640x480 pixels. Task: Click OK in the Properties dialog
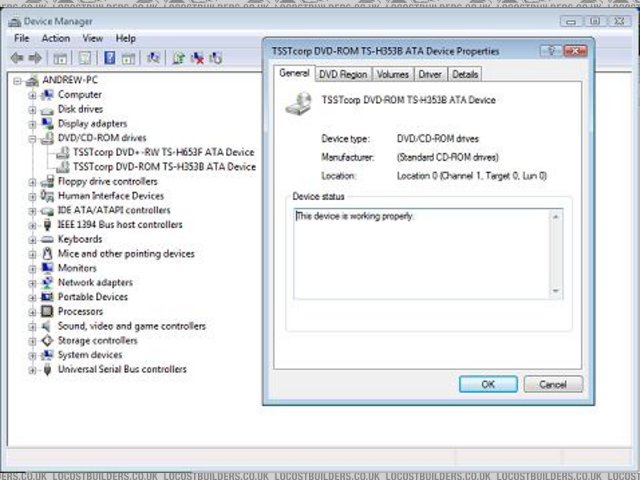pyautogui.click(x=488, y=384)
